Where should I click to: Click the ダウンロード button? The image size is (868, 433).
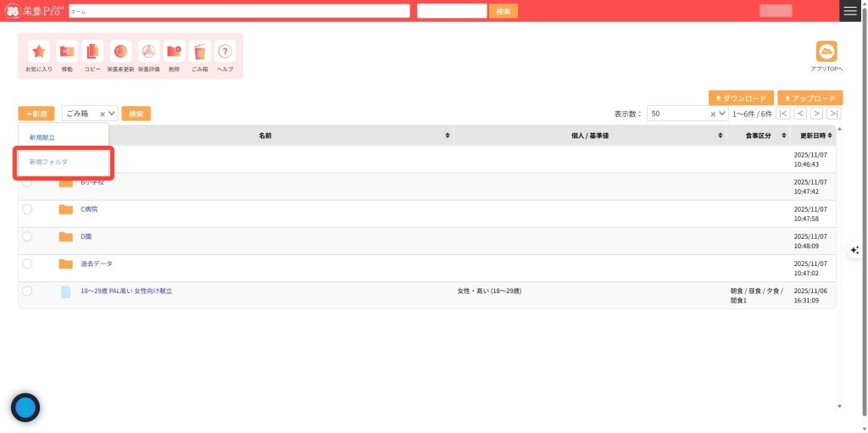[741, 98]
